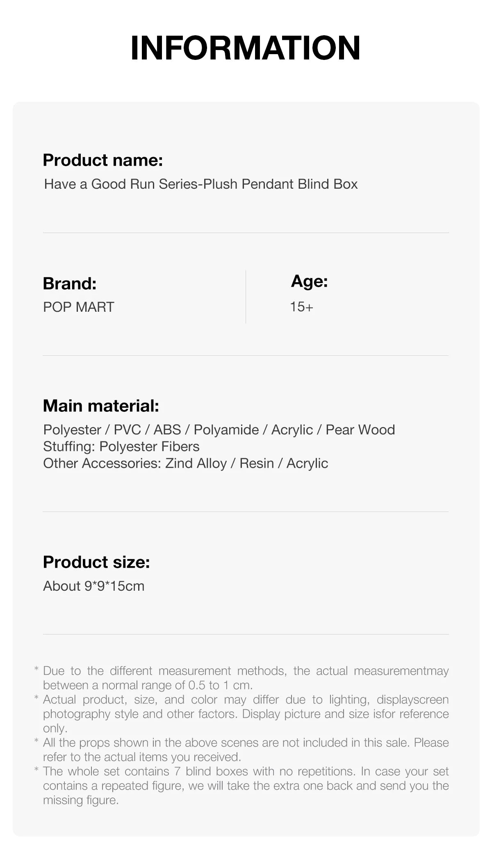Click the note about 7 blind boxes

[246, 786]
